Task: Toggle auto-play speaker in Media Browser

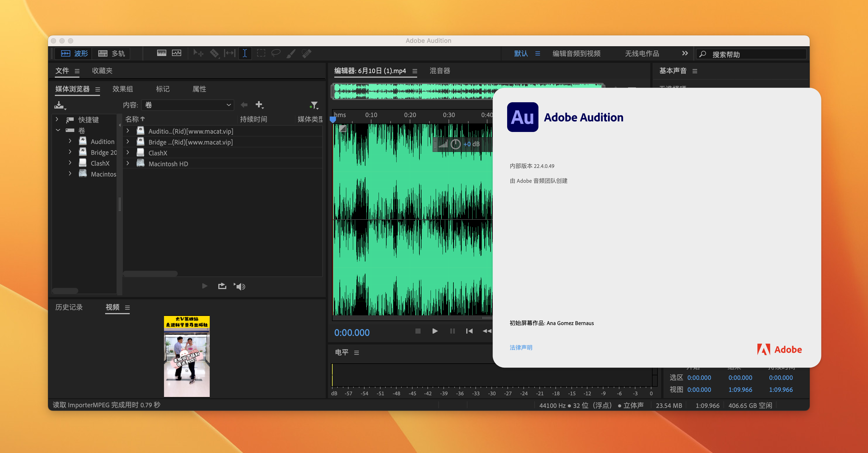Action: pos(240,286)
